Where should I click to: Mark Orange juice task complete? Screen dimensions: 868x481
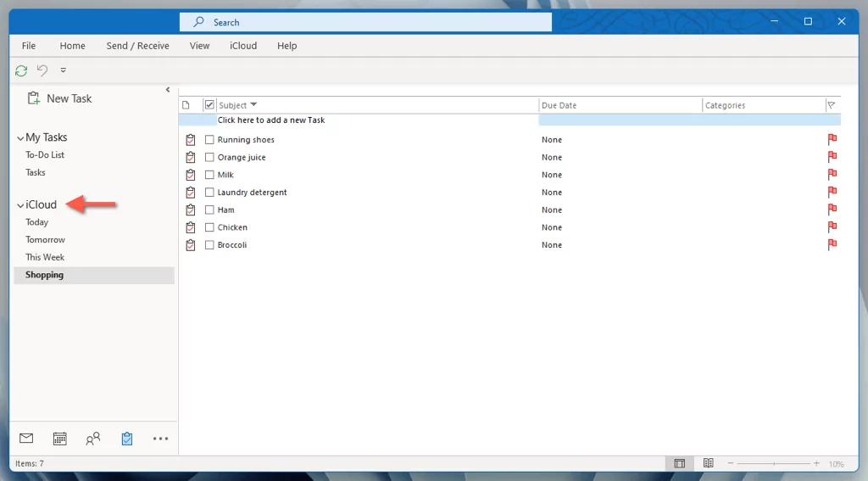(209, 158)
